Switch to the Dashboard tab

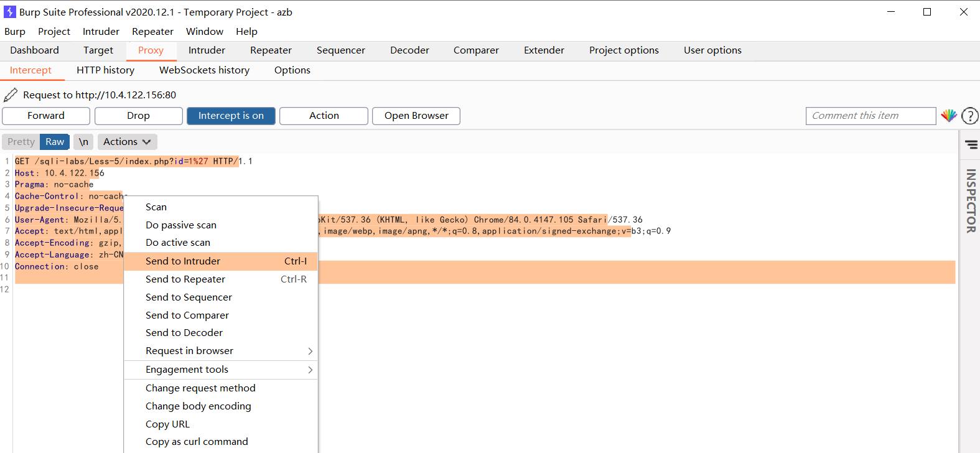pos(34,50)
